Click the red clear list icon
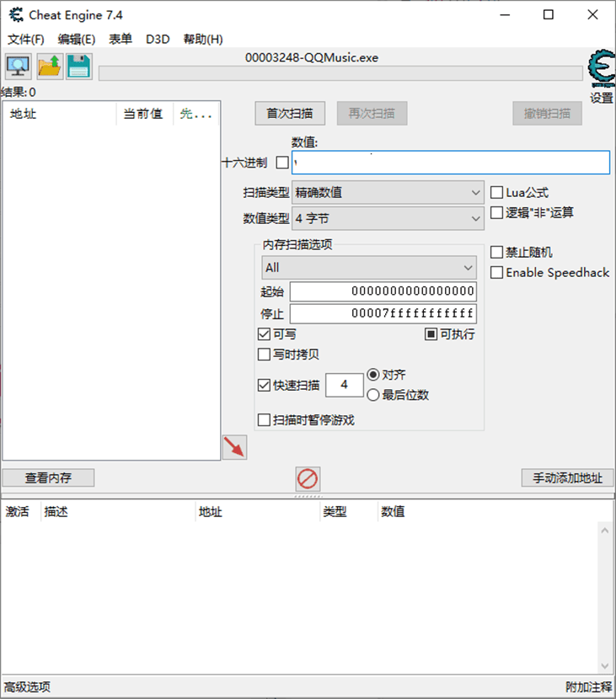Viewport: 616px width, 699px height. click(308, 479)
